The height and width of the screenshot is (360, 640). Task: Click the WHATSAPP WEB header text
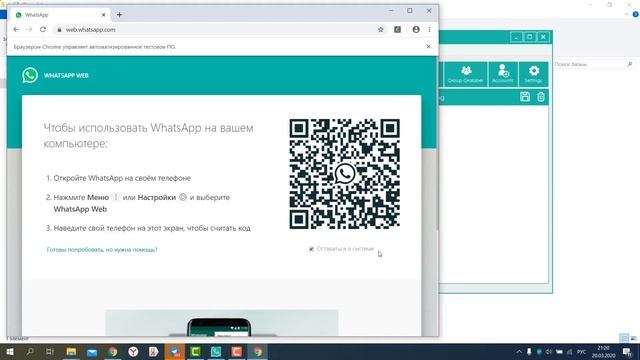point(66,76)
